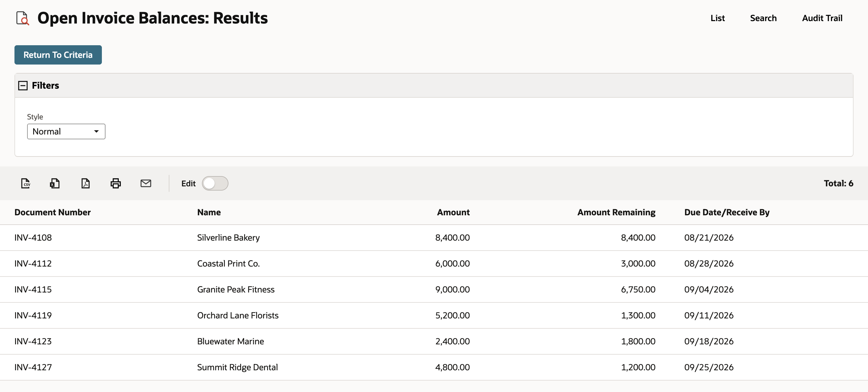The height and width of the screenshot is (392, 868).
Task: Click Summit Ridge Dental name cell
Action: 237,367
